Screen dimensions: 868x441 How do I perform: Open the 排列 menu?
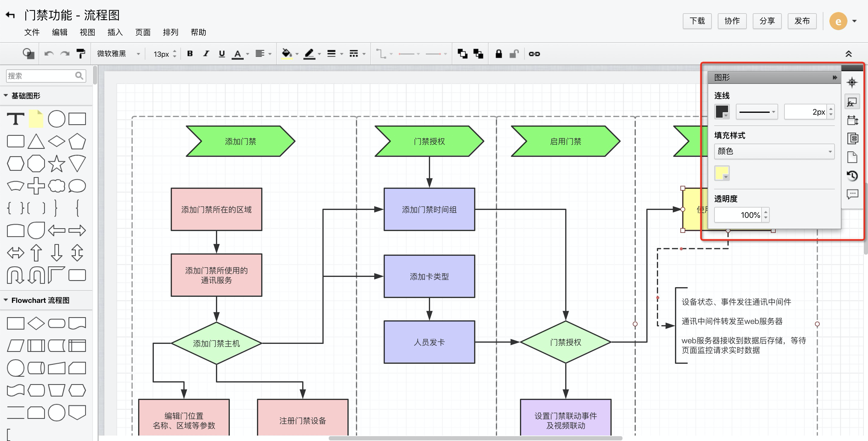(170, 32)
